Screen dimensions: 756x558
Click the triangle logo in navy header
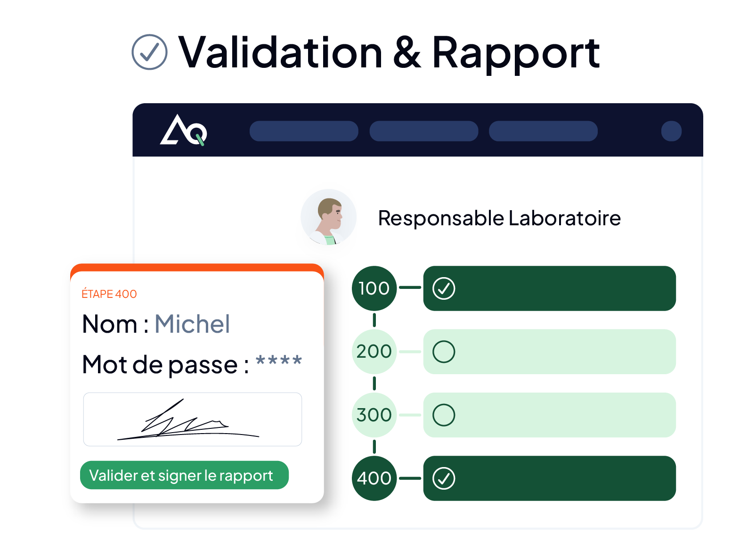tap(183, 130)
